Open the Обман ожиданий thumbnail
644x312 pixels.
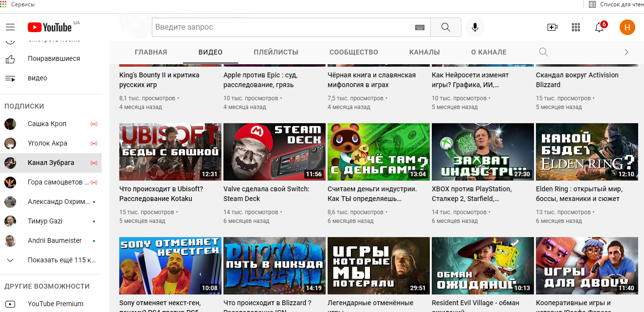click(x=483, y=266)
